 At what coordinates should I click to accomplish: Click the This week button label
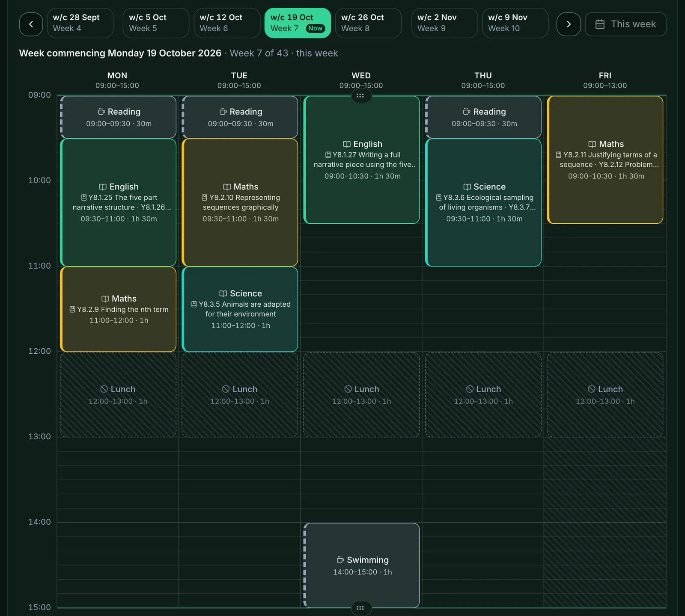[633, 24]
